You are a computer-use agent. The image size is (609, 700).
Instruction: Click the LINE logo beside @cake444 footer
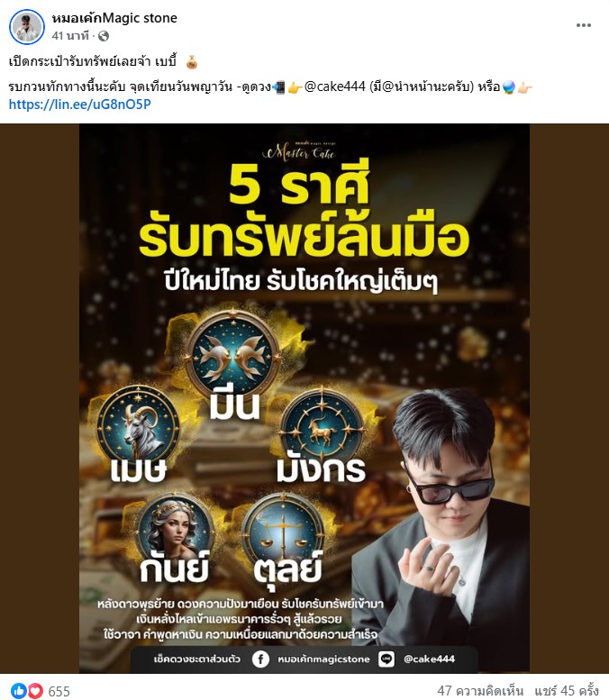click(x=386, y=659)
